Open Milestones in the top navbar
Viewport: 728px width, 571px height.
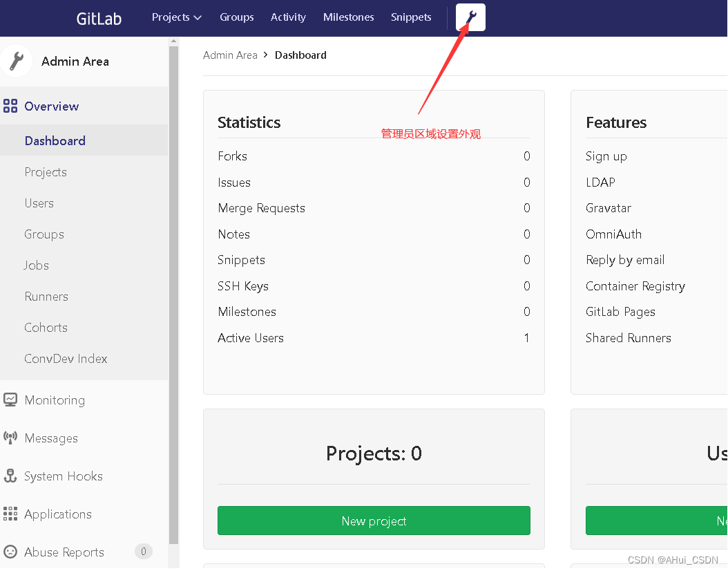click(349, 17)
